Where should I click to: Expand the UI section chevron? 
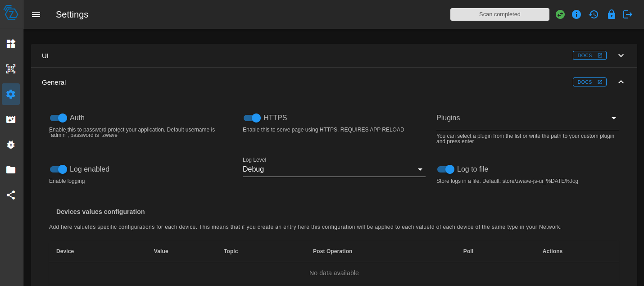click(621, 55)
